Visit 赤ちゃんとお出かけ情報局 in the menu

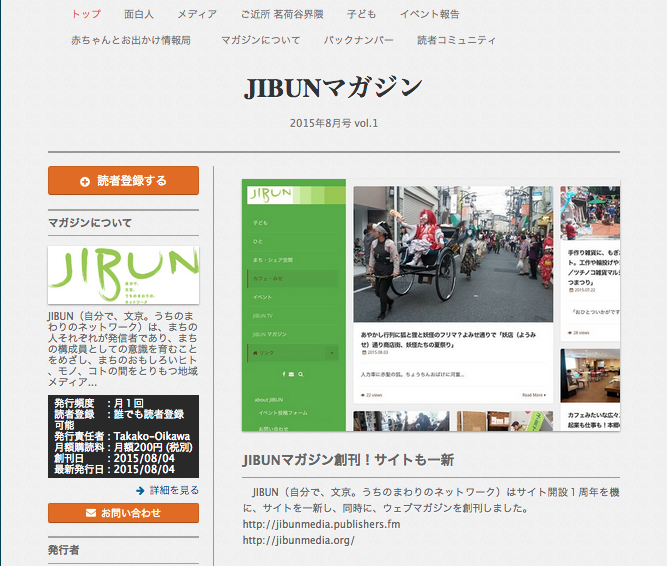pos(130,40)
